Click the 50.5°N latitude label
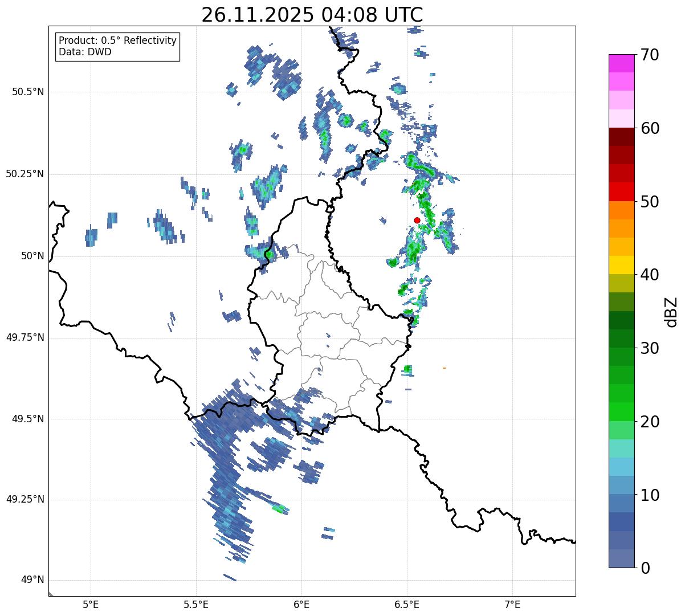Image resolution: width=685 pixels, height=616 pixels. (28, 92)
